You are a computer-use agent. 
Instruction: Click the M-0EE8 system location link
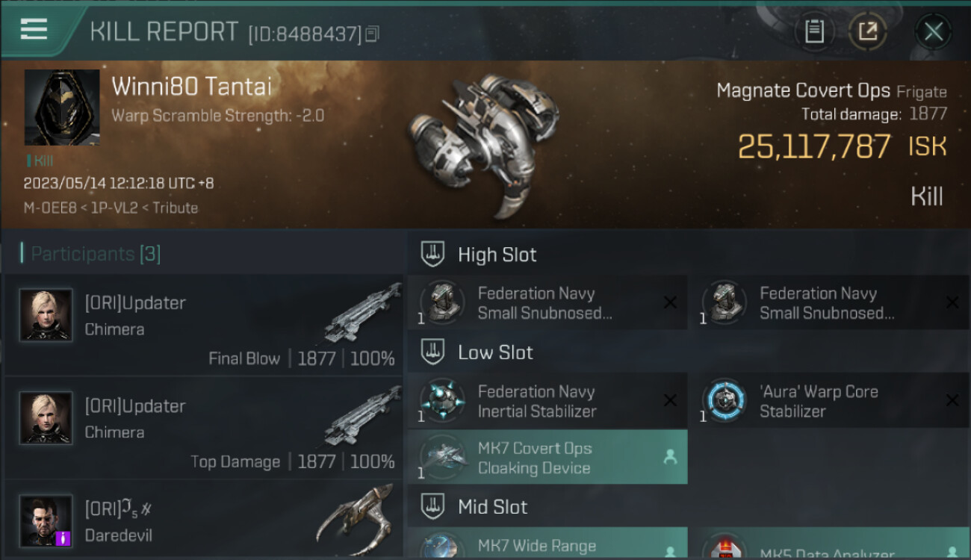tap(50, 208)
